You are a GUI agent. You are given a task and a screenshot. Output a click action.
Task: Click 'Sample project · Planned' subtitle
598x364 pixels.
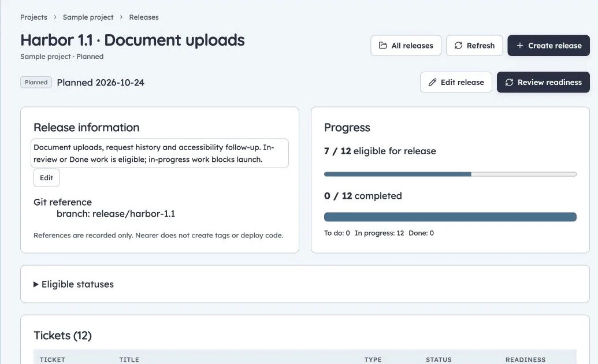62,57
